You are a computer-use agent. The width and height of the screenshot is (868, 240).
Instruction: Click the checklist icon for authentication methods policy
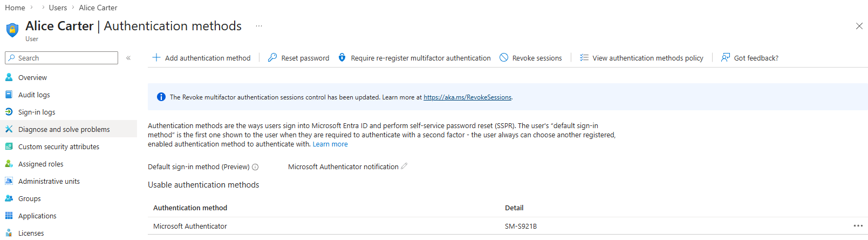(584, 57)
